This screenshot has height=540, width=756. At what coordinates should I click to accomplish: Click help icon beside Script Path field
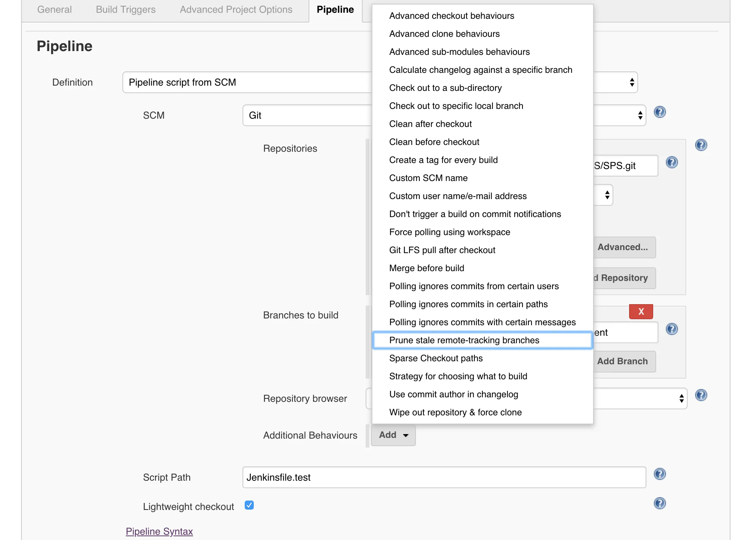coord(660,474)
